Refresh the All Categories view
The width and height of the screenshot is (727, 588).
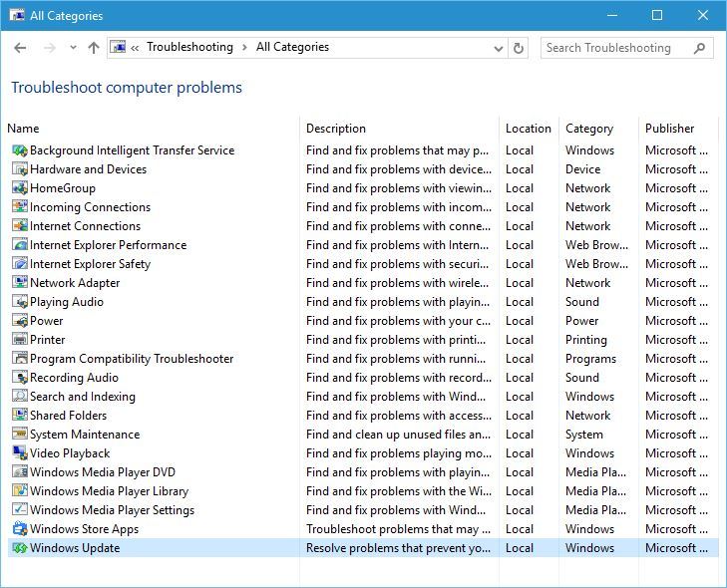pyautogui.click(x=518, y=48)
